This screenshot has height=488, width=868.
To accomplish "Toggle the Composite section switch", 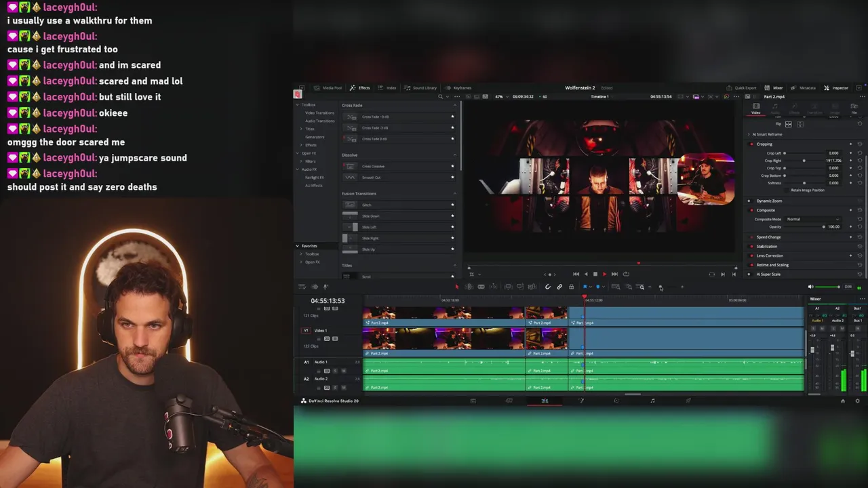I will click(x=751, y=210).
